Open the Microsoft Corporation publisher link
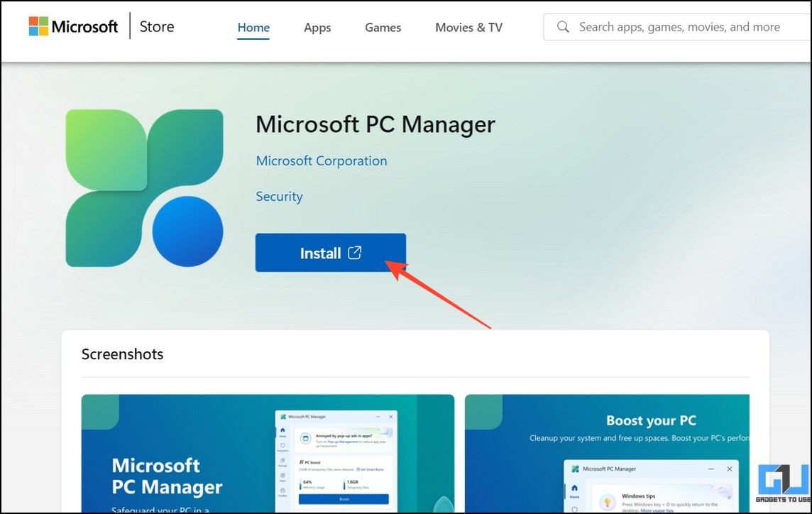Screen dimensions: 812x514 (x=321, y=160)
